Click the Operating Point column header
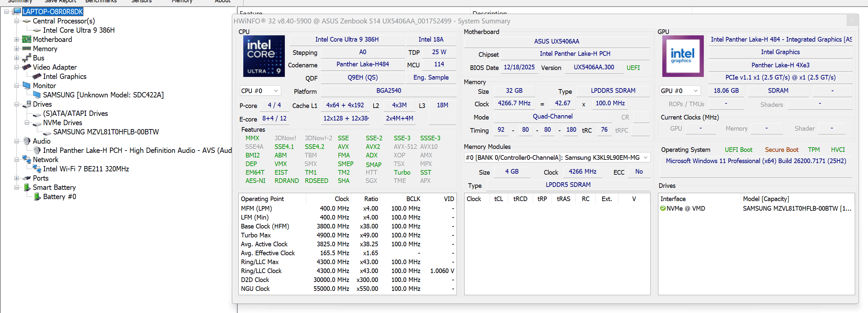 (x=272, y=199)
